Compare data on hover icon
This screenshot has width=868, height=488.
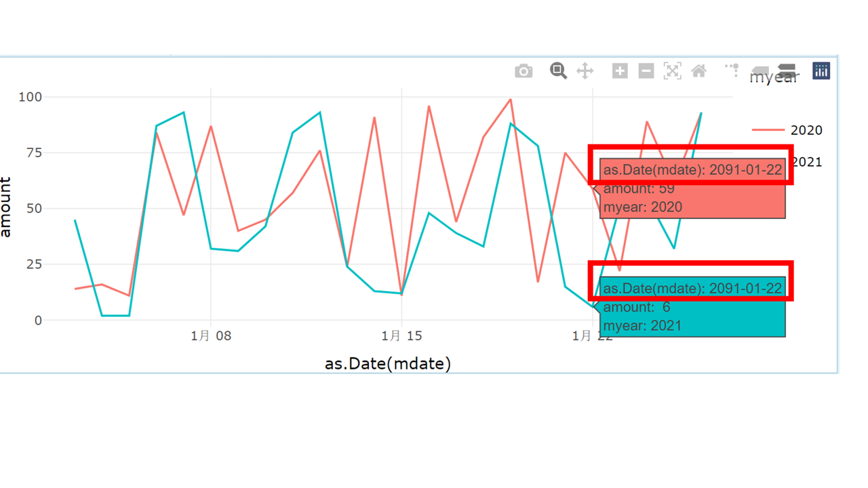click(x=787, y=70)
